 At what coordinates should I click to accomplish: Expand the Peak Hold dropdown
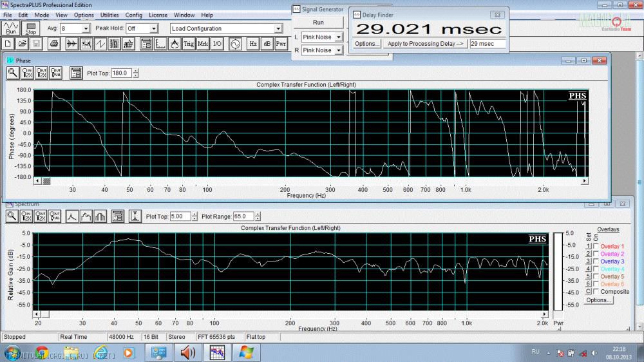[154, 28]
